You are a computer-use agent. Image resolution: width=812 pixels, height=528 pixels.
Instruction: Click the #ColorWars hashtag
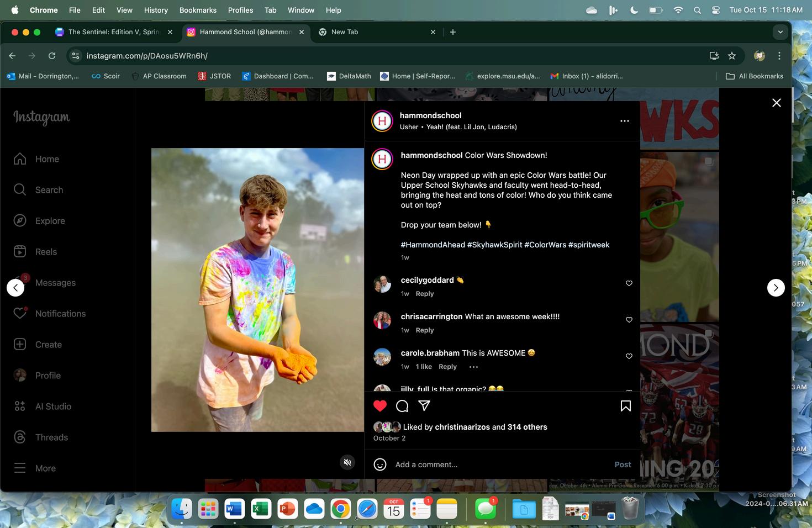(545, 245)
